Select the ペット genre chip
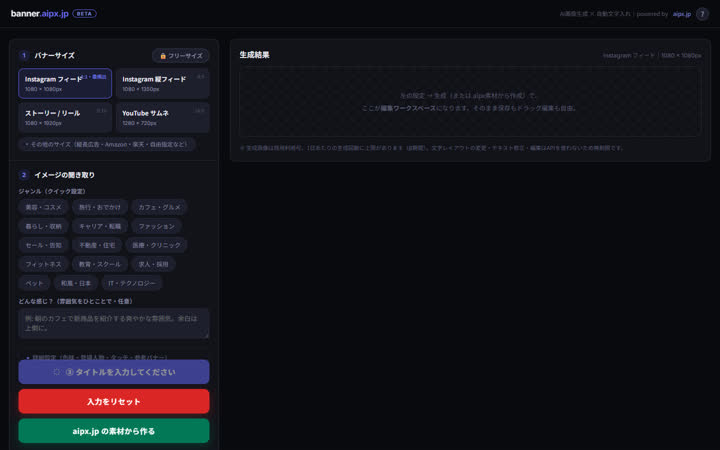 click(34, 283)
